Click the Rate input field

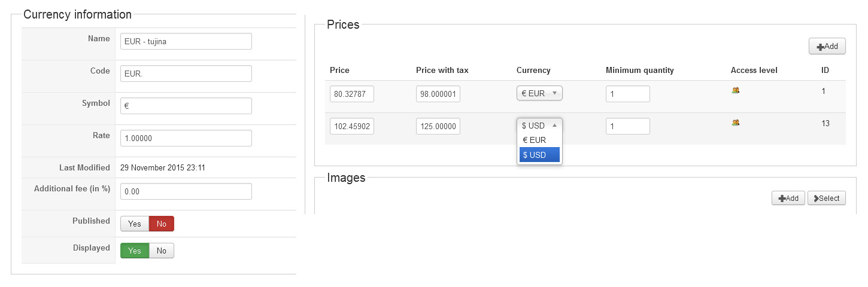(186, 138)
